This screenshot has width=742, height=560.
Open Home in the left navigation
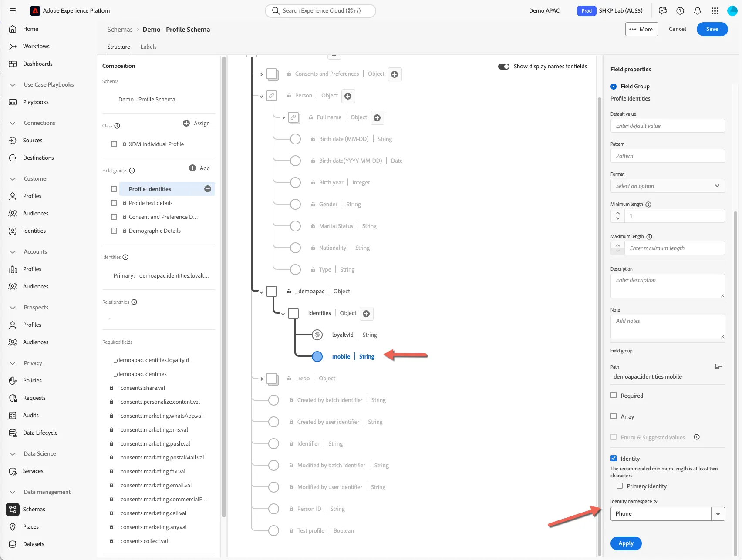30,29
